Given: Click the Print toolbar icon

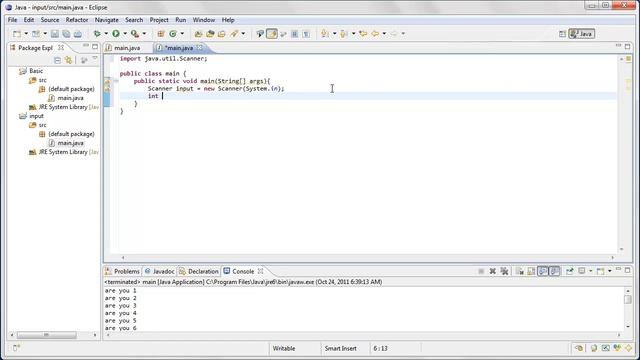Looking at the screenshot, I should 78,34.
